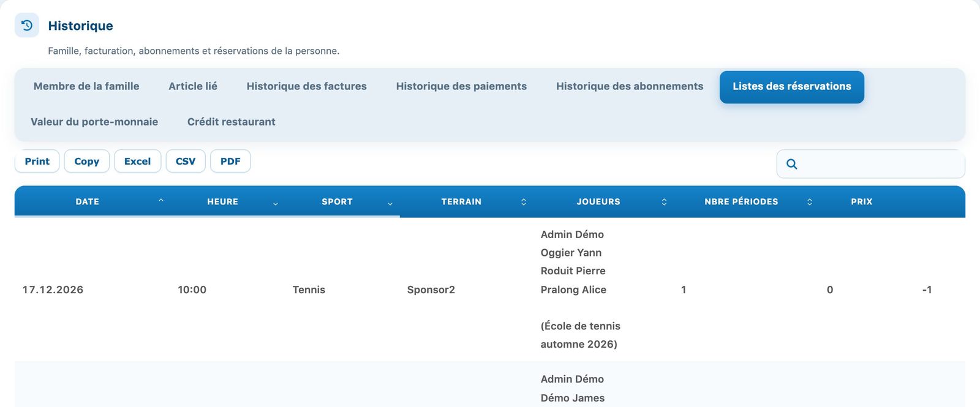Open Historique des factures tab
This screenshot has height=407, width=980.
tap(306, 86)
